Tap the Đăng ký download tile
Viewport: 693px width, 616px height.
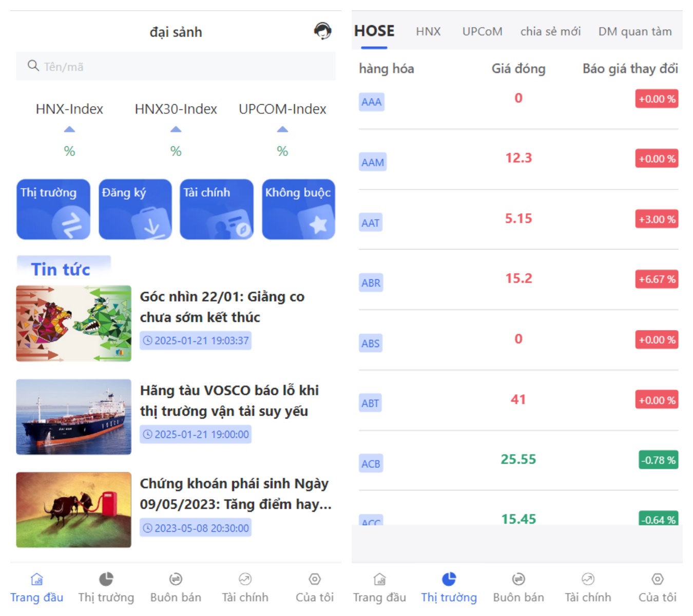(x=135, y=209)
